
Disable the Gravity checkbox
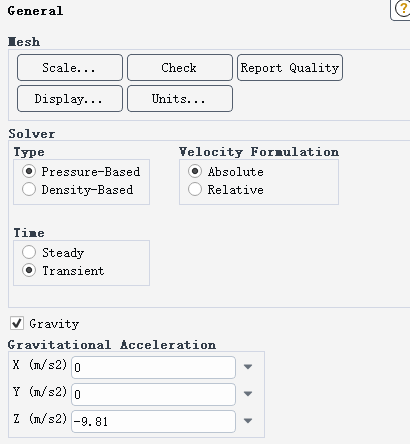click(x=17, y=323)
